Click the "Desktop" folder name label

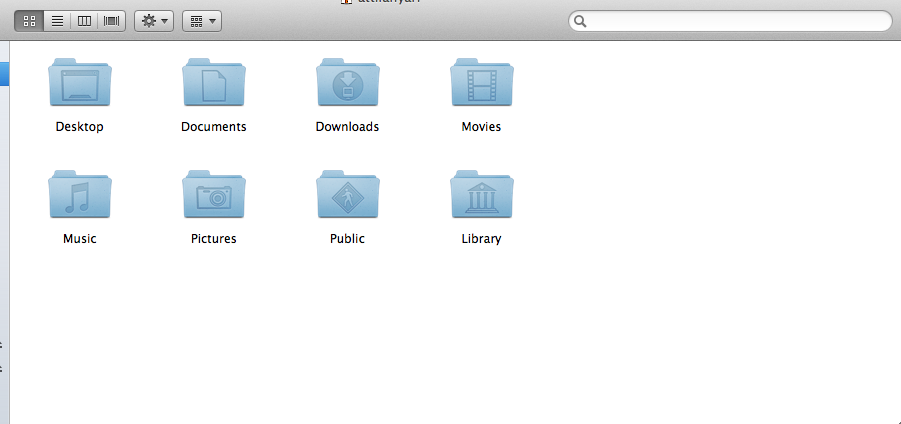79,127
